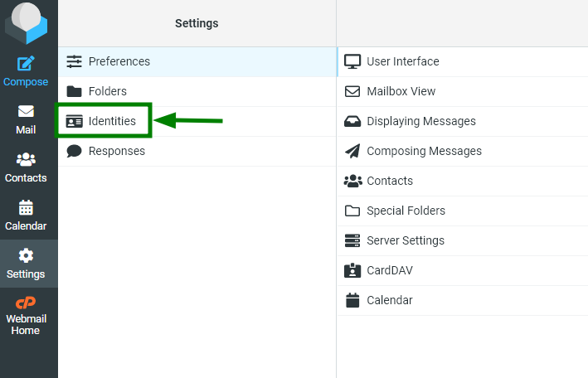Open the Responses section
588x378 pixels.
pyautogui.click(x=197, y=151)
